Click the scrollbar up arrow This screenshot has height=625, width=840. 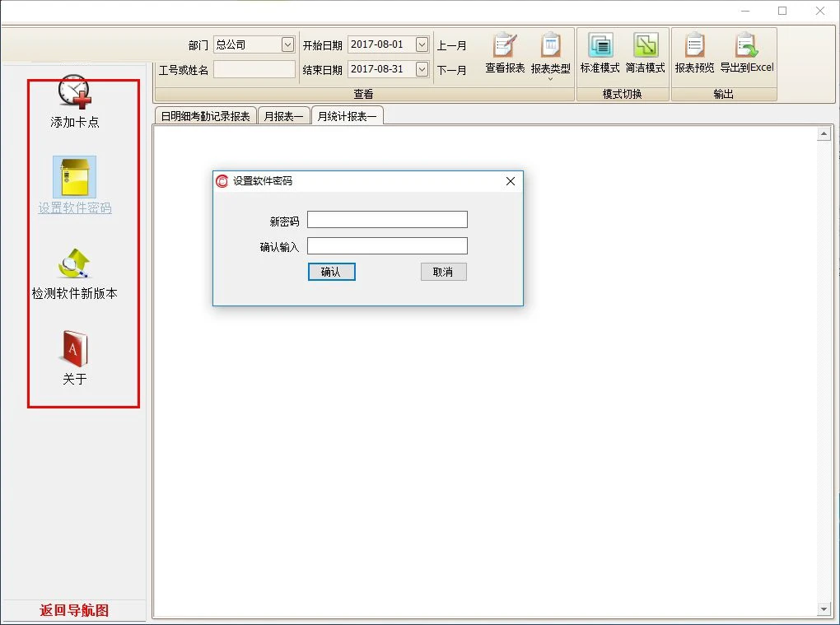pyautogui.click(x=824, y=134)
